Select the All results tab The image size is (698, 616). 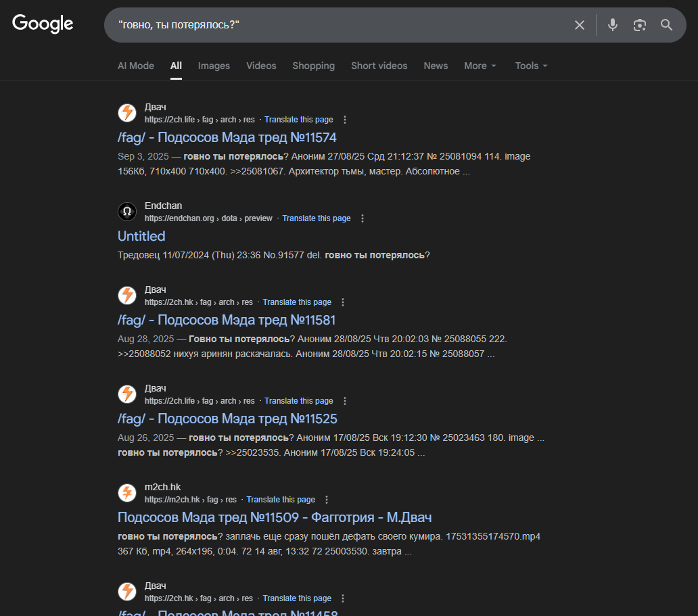tap(176, 66)
